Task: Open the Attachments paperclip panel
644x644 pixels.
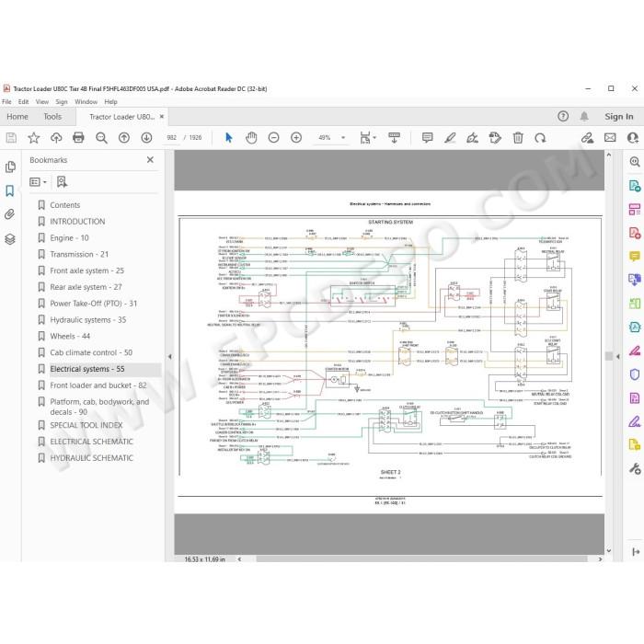Action: [x=10, y=214]
